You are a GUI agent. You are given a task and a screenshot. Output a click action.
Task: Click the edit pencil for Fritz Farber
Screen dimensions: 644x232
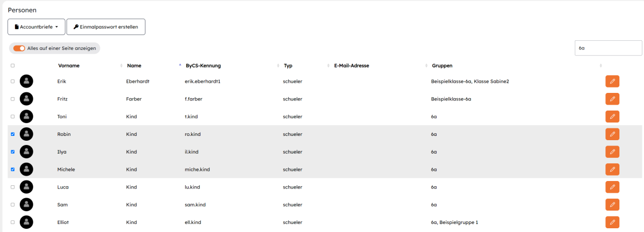click(x=612, y=99)
